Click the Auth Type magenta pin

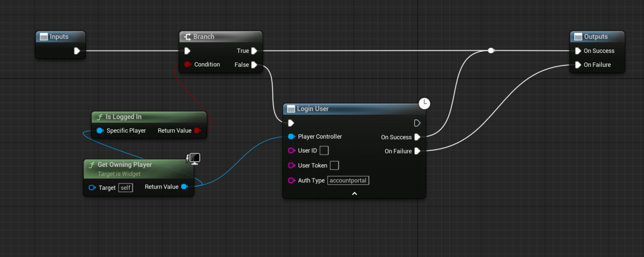(291, 180)
